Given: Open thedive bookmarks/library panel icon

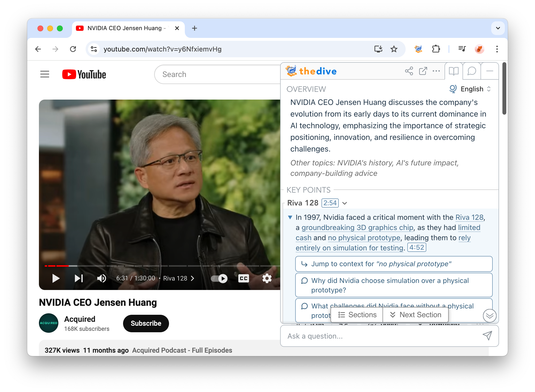Looking at the screenshot, I should coord(454,71).
